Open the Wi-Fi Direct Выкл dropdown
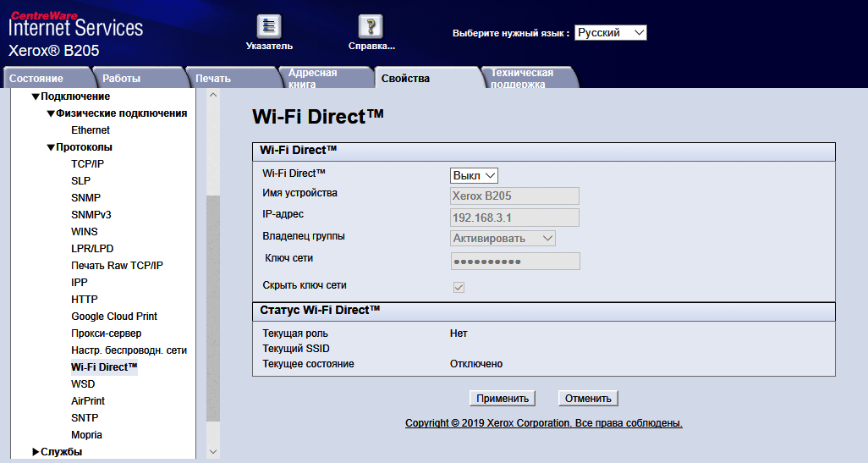Screen dimensions: 868x463 (474, 175)
